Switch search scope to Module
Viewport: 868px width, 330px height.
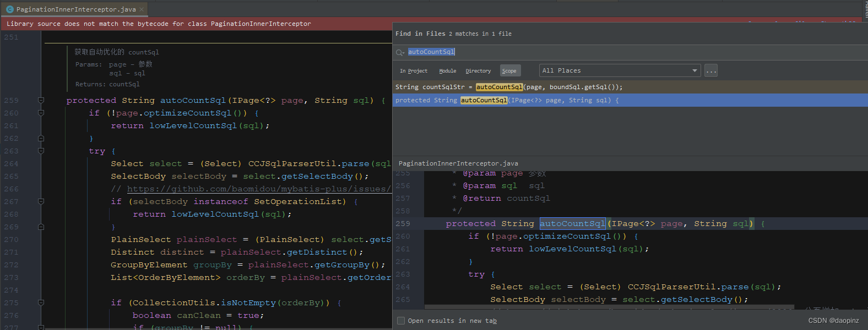click(447, 71)
